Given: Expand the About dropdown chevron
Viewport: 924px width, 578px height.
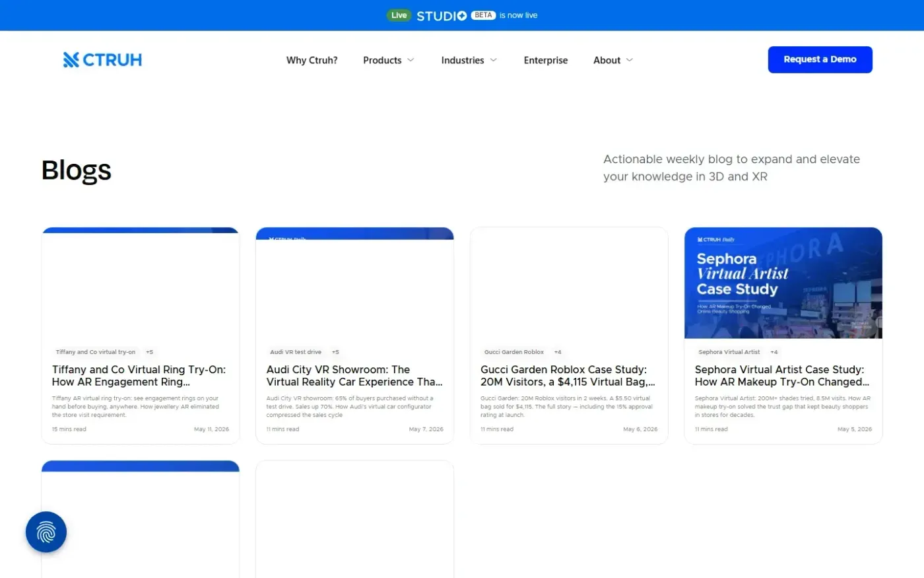Looking at the screenshot, I should (x=630, y=60).
